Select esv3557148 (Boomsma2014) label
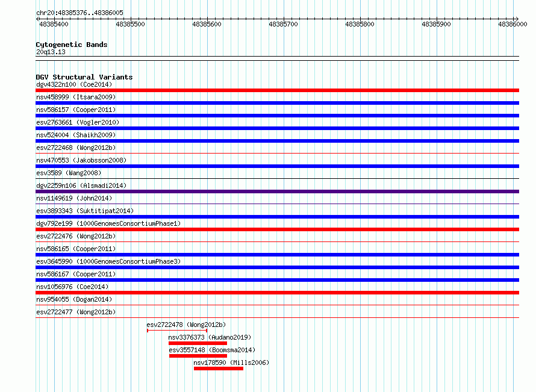The height and width of the screenshot is (392, 536). tap(212, 350)
